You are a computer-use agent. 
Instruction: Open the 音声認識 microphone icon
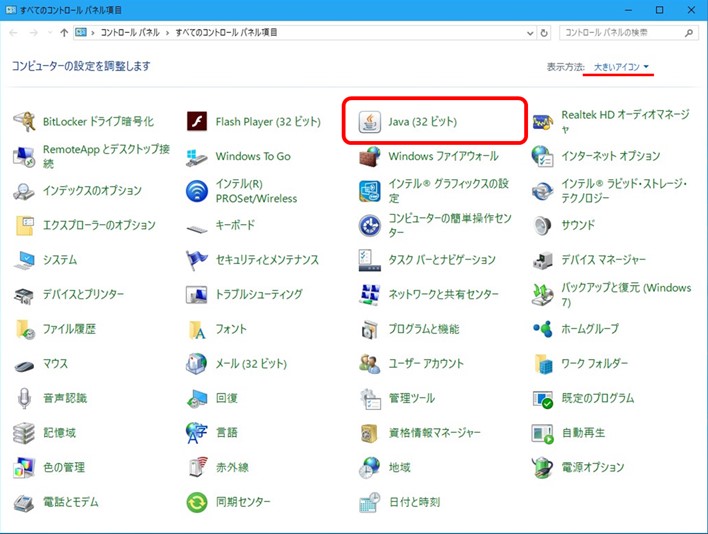[24, 399]
